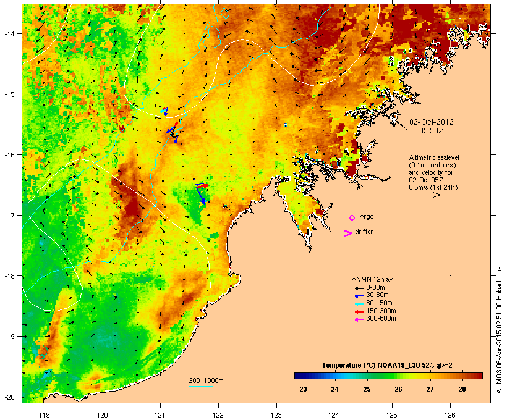Click the colorbar tick label 23
The image size is (507, 420).
[303, 389]
